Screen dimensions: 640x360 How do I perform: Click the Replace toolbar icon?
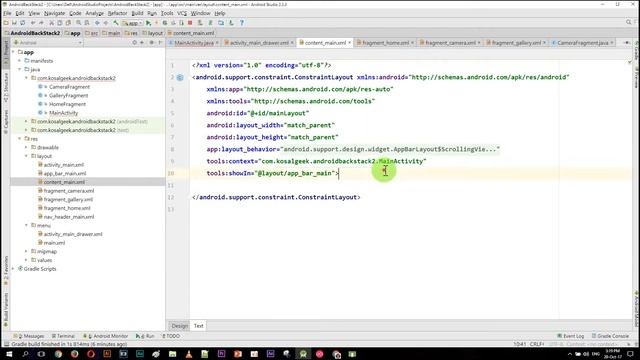click(87, 23)
